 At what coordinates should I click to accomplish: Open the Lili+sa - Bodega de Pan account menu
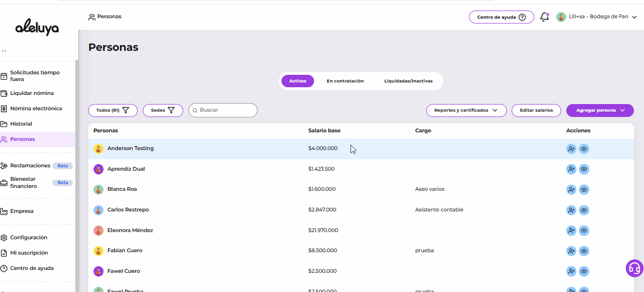(x=597, y=17)
